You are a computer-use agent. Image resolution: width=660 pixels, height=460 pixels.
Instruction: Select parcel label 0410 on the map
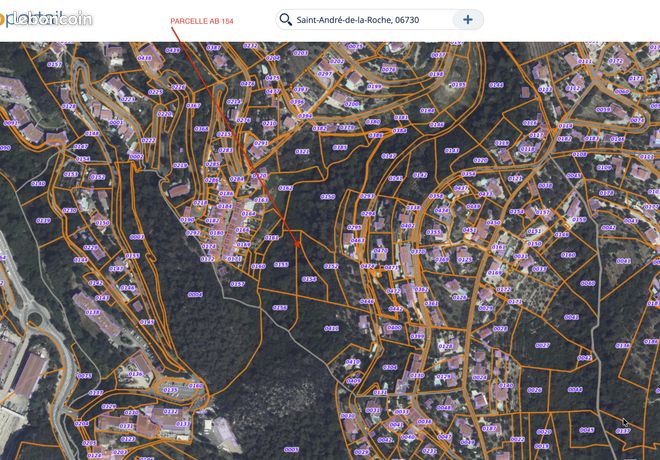352,362
